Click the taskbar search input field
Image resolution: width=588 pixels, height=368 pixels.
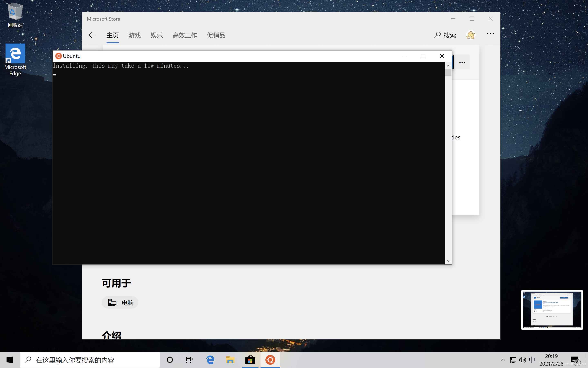90,360
